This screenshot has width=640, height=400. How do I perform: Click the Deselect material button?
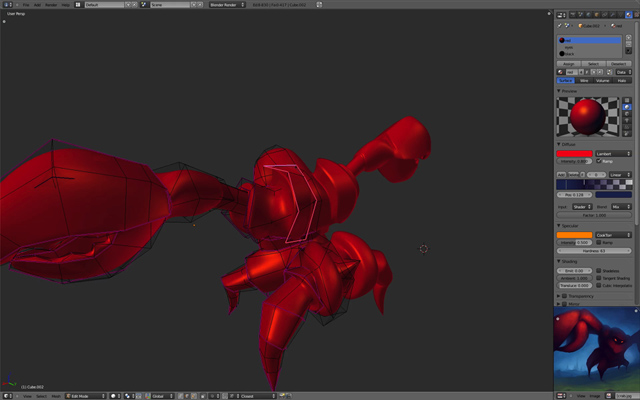point(619,63)
